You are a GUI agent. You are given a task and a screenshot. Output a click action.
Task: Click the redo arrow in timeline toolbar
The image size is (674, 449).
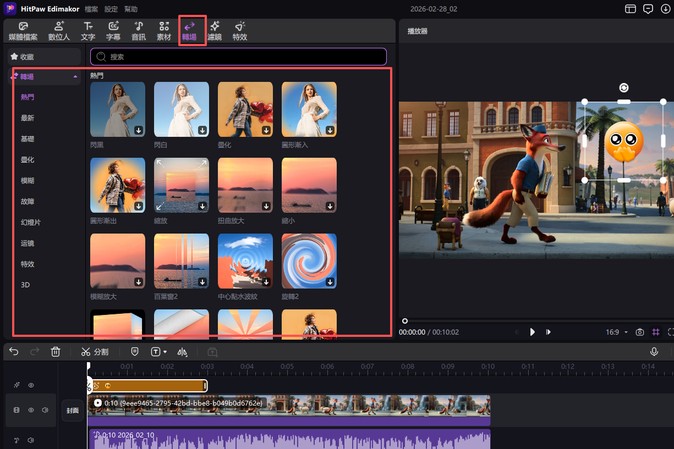point(34,352)
